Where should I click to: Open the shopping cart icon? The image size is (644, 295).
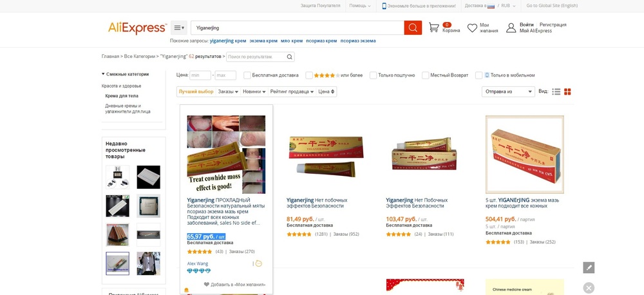pyautogui.click(x=433, y=28)
